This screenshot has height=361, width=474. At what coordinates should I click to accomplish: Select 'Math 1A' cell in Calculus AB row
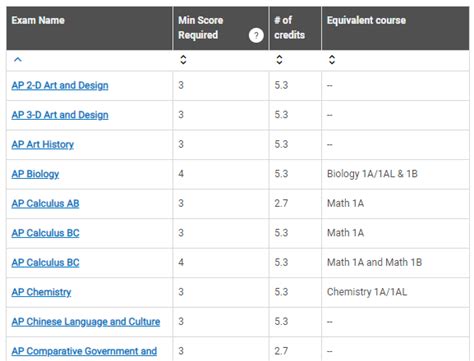[x=395, y=204]
